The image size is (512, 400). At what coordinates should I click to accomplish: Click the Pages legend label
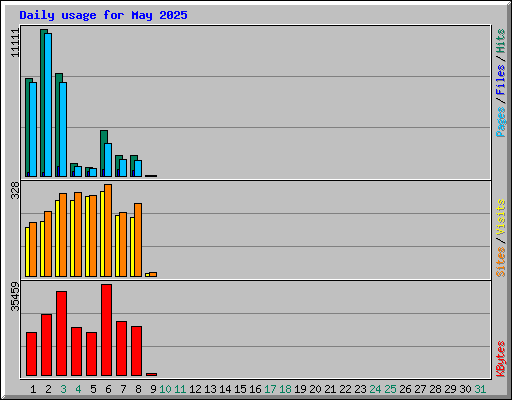coord(500,122)
